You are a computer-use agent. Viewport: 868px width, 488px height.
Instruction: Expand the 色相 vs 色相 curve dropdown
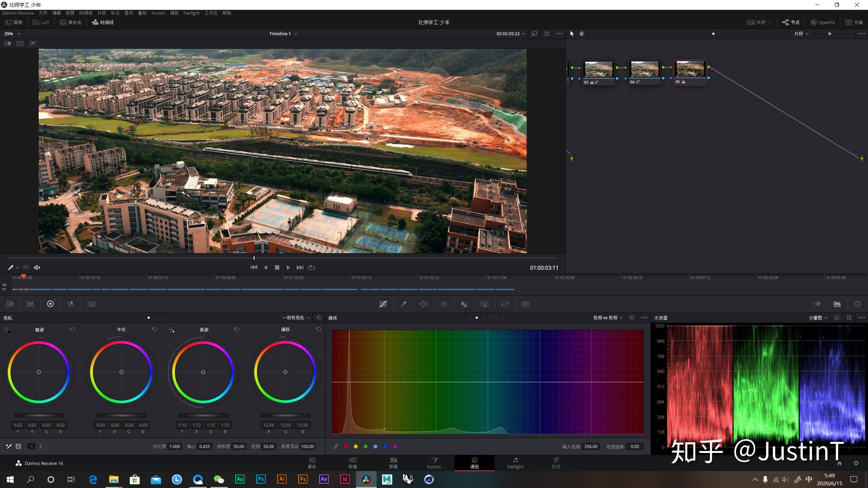608,318
